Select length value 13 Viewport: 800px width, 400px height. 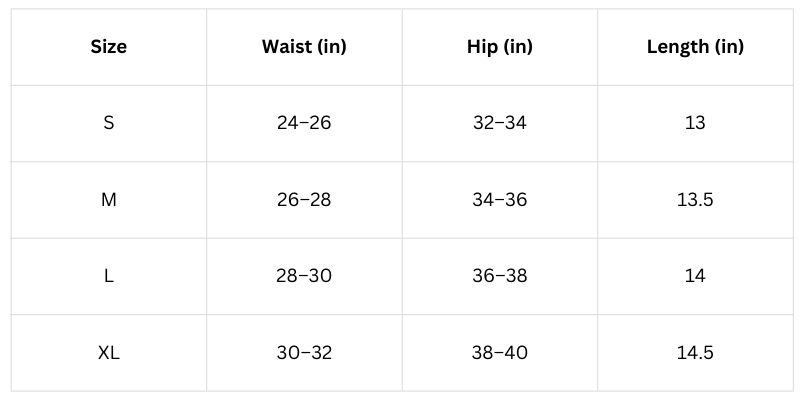point(695,123)
